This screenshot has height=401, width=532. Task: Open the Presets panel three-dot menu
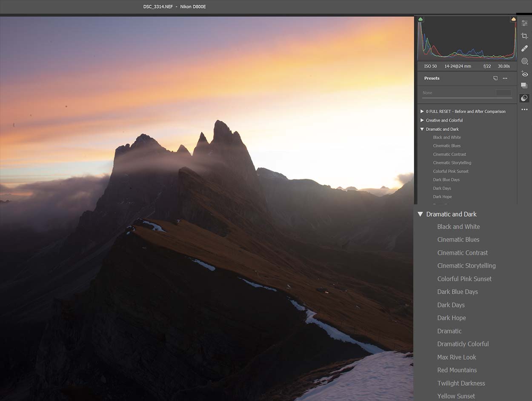[505, 78]
